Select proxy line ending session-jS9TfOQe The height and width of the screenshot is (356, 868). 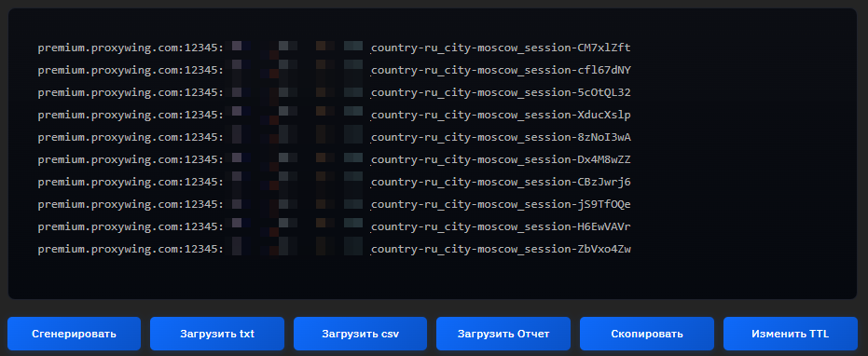(335, 205)
